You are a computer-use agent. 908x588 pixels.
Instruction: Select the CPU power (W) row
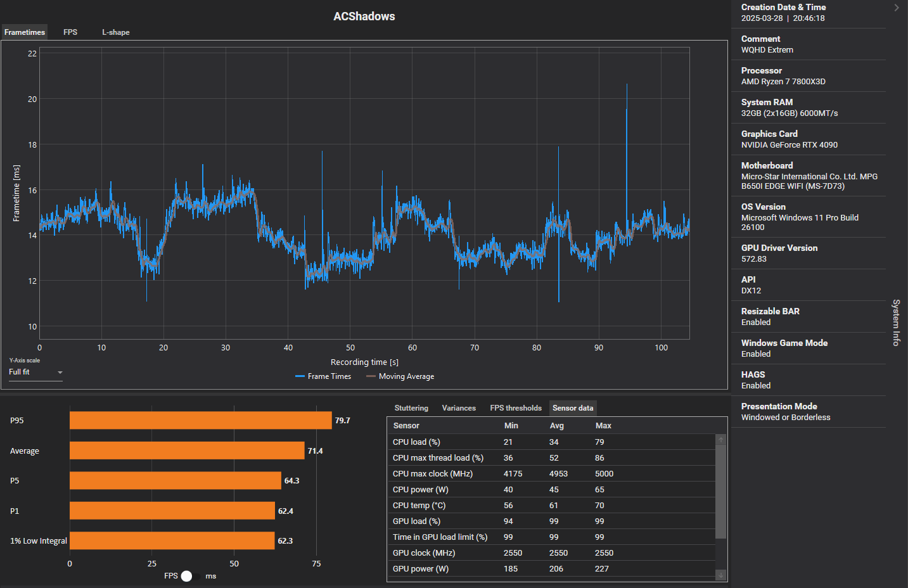pyautogui.click(x=551, y=489)
